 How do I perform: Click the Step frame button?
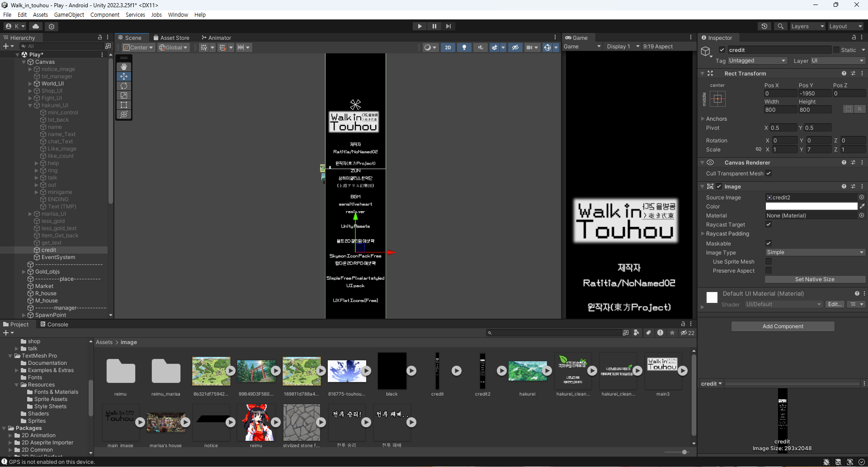click(448, 26)
